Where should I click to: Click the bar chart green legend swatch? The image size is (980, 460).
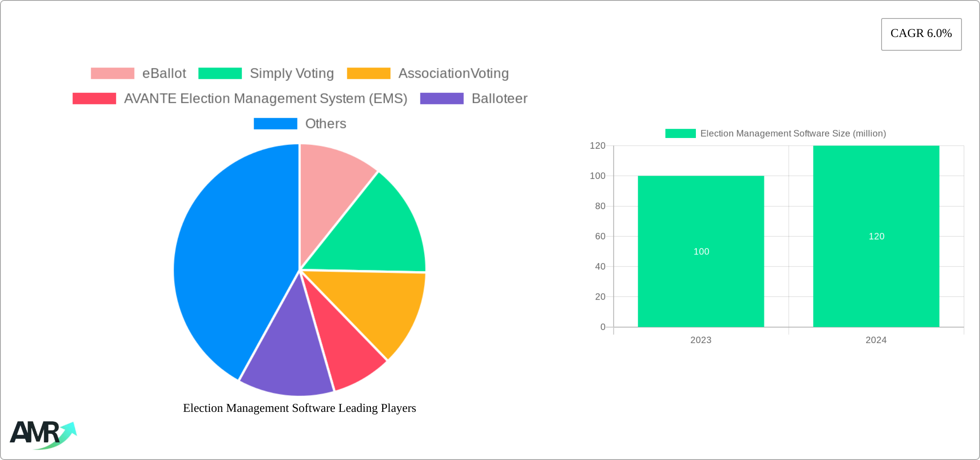coord(680,133)
